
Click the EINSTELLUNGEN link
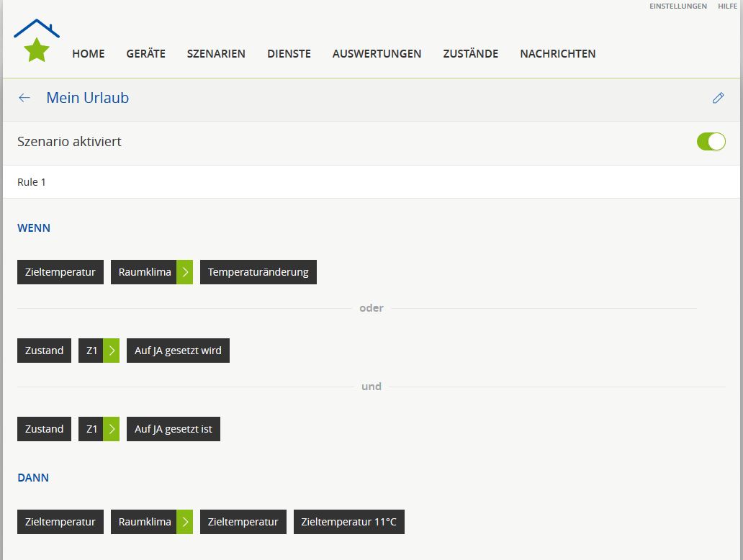pos(677,6)
